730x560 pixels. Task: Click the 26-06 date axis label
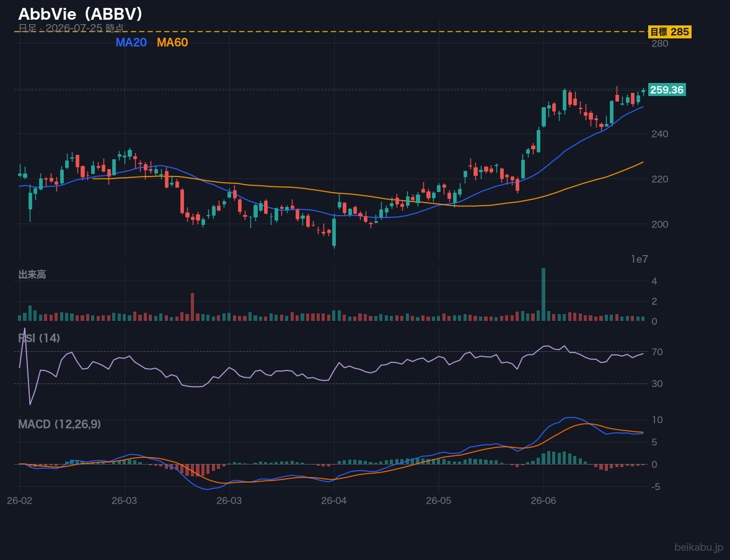pos(543,501)
